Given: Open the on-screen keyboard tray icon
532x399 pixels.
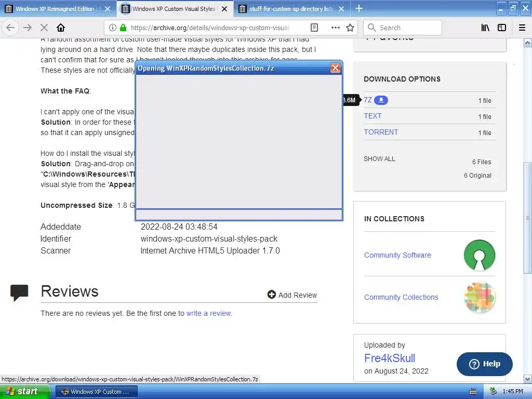Looking at the screenshot, I should click(x=472, y=392).
